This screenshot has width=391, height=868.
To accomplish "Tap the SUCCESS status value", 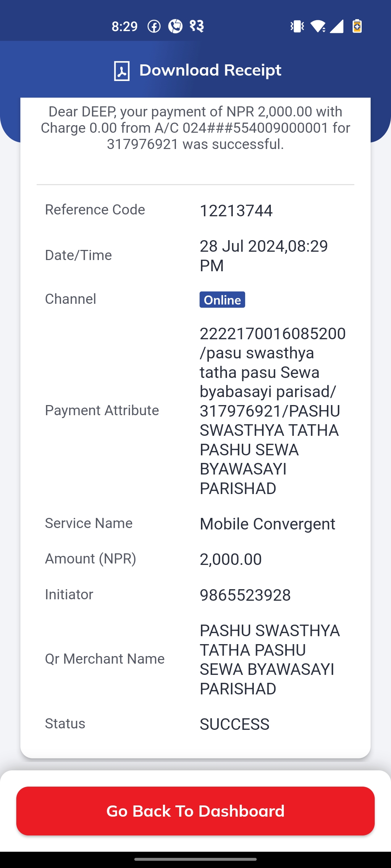I will [235, 724].
